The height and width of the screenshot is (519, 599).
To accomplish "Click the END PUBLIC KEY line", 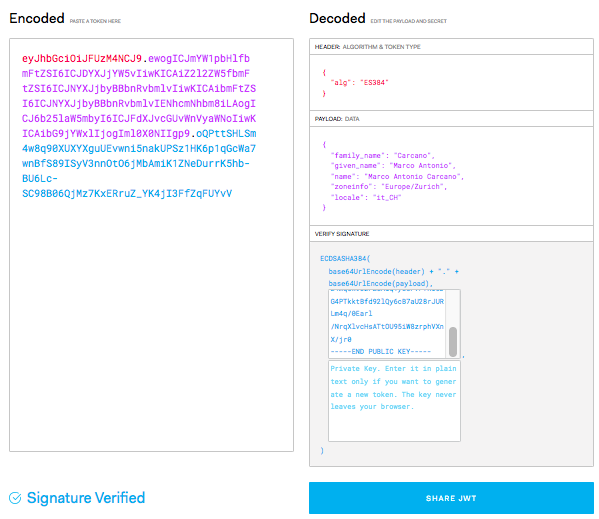I will pyautogui.click(x=380, y=351).
